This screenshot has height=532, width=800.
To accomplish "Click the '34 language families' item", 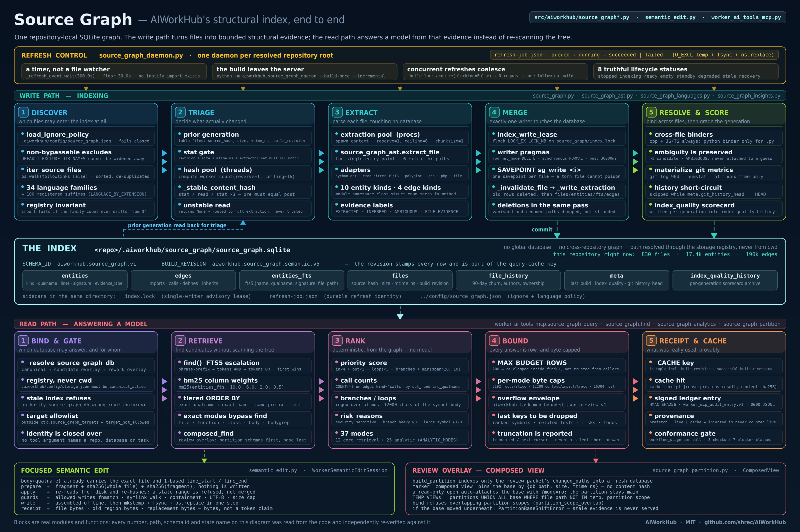I will coord(86,190).
